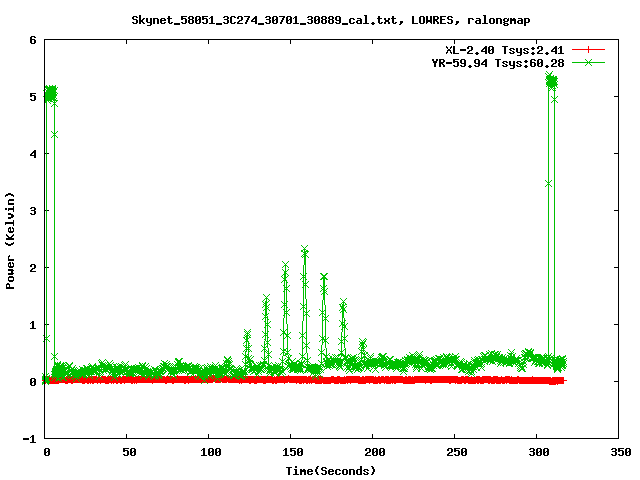Click the x-axis tick label 300
The height and width of the screenshot is (480, 640).
pyautogui.click(x=539, y=452)
